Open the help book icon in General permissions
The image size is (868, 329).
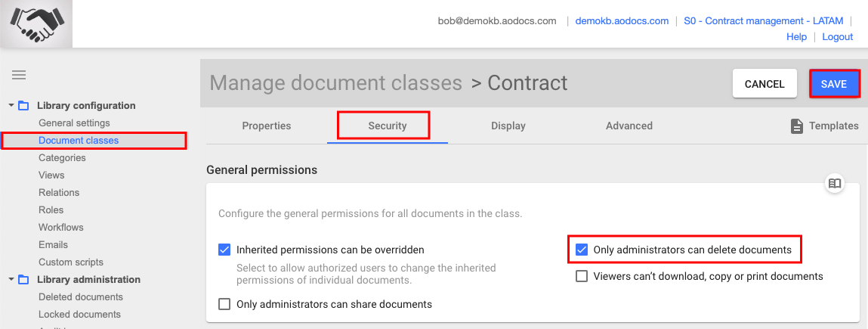[x=835, y=183]
